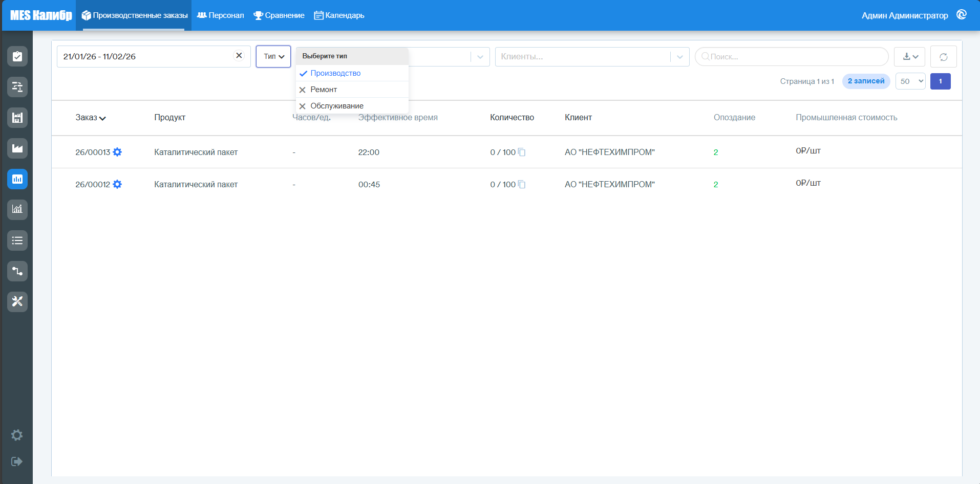Image resolution: width=980 pixels, height=484 pixels.
Task: Collapse the Тип dropdown
Action: point(273,56)
